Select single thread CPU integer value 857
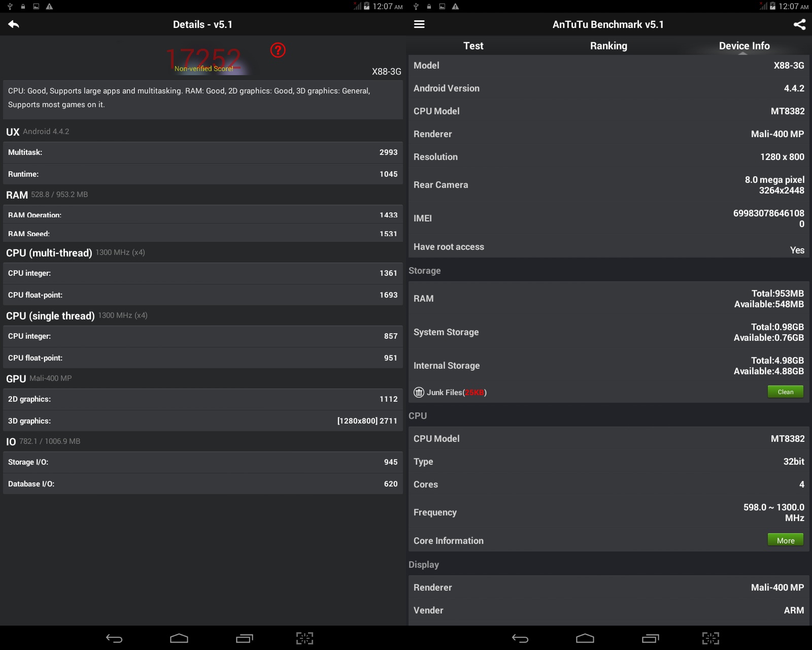The width and height of the screenshot is (812, 650). pyautogui.click(x=390, y=336)
